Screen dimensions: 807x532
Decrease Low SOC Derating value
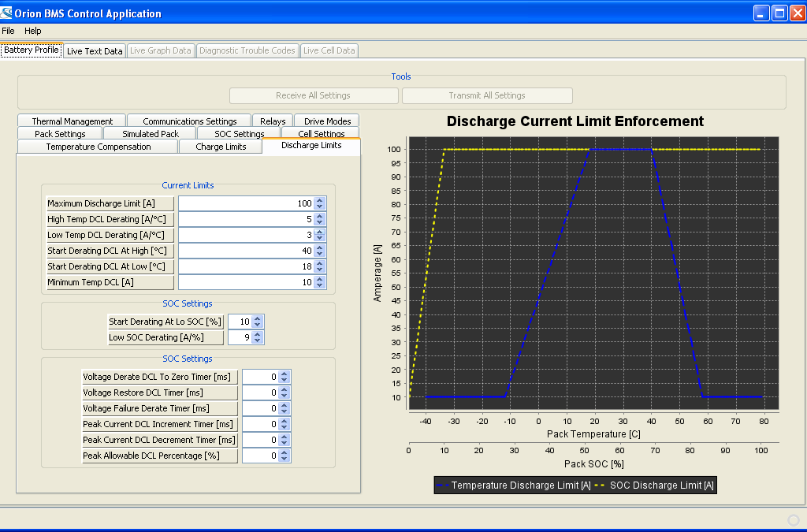click(x=258, y=341)
